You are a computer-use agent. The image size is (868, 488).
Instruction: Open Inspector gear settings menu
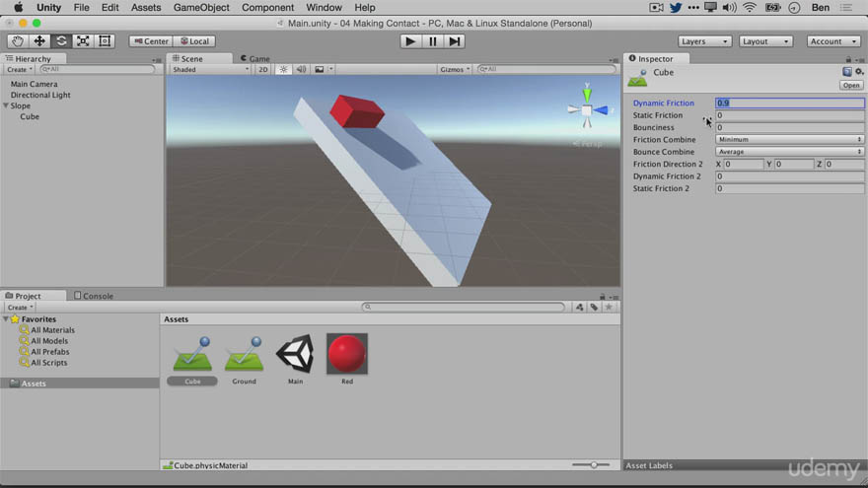coord(858,72)
